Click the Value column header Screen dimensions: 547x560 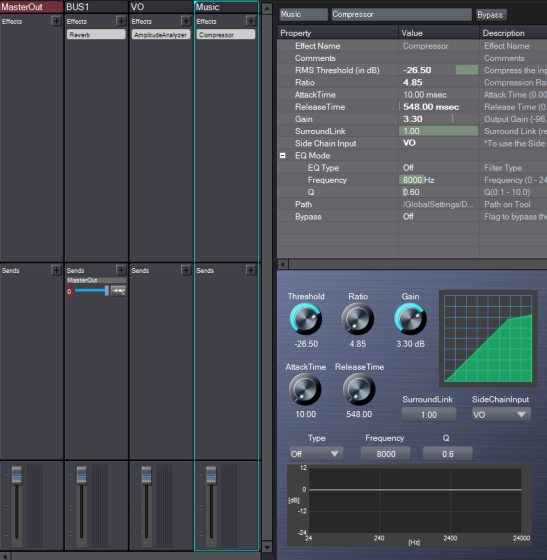(x=439, y=33)
